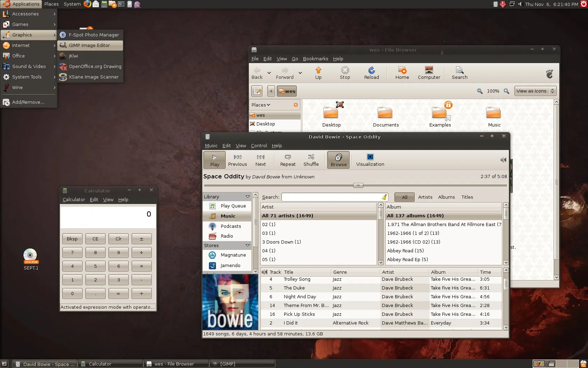Click the song playback position slider
This screenshot has height=368, width=588.
(355, 185)
